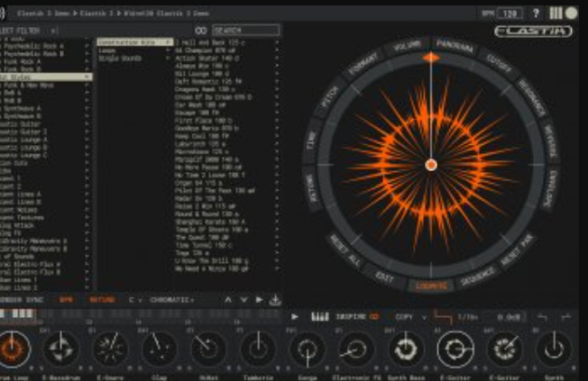Click the download arrow icon in browser footer
The height and width of the screenshot is (381, 588).
pyautogui.click(x=275, y=300)
